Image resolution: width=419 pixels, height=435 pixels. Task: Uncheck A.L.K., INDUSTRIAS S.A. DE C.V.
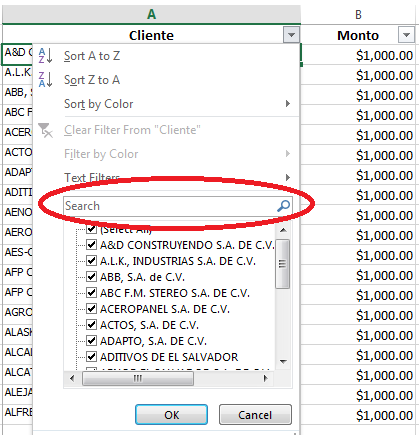91,261
